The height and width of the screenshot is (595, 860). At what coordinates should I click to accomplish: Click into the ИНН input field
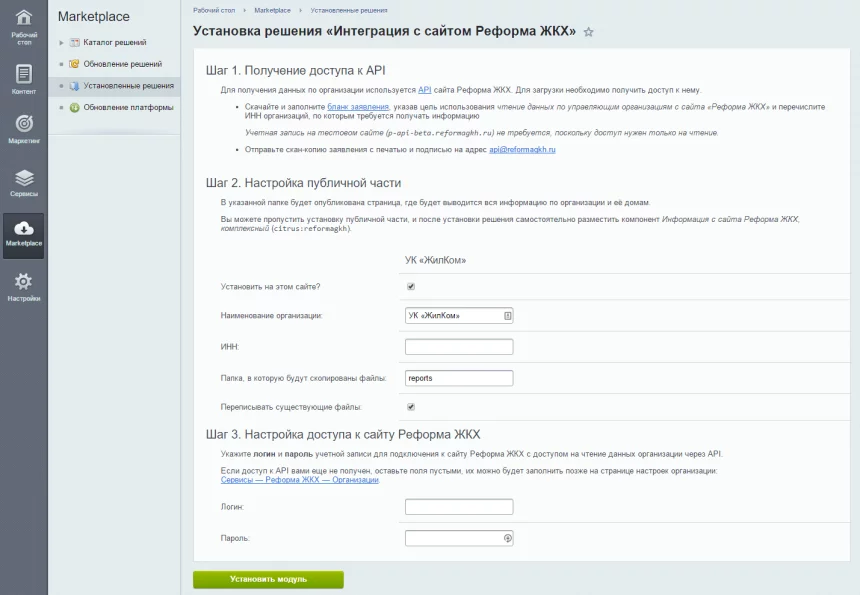[459, 347]
